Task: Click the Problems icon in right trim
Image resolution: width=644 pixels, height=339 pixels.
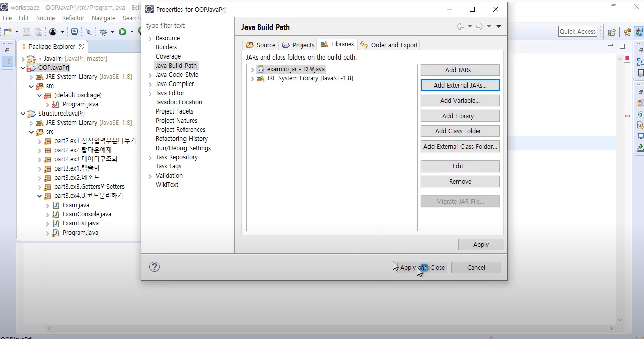Action: (x=640, y=103)
